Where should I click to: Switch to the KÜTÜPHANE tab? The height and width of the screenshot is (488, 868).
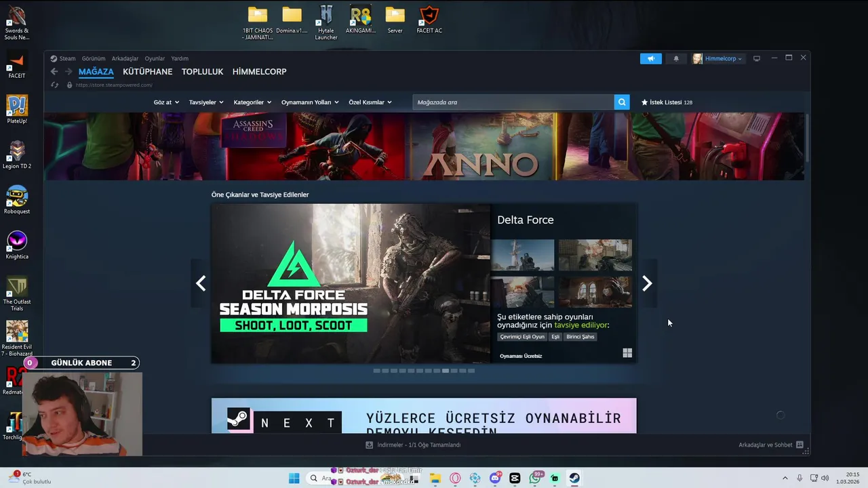pyautogui.click(x=148, y=72)
